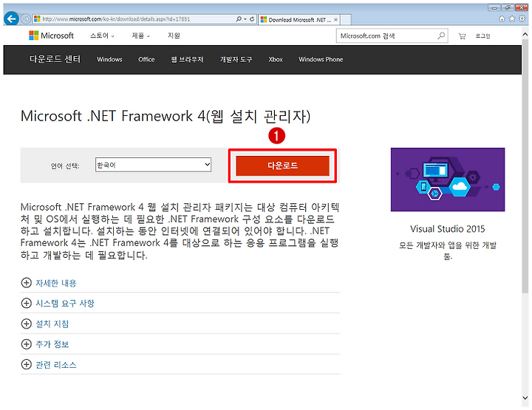The image size is (532, 410).
Task: Open the browser Tools gear icon
Action: pyautogui.click(x=522, y=18)
